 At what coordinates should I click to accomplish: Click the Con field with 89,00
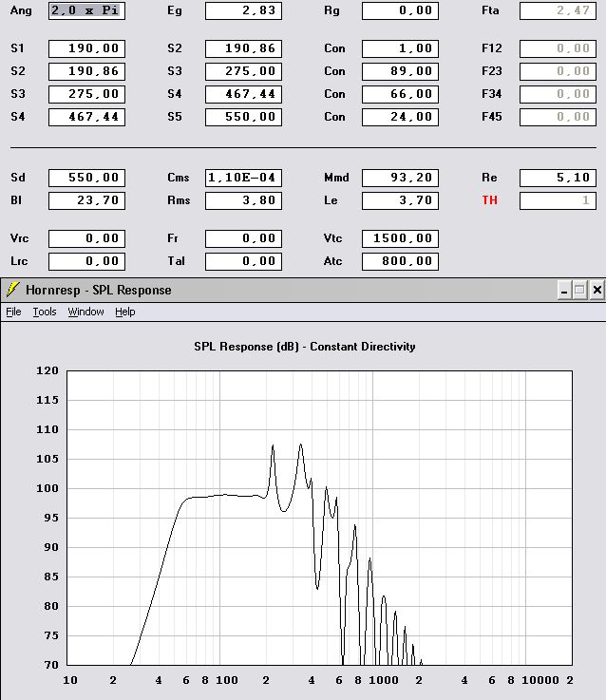click(400, 71)
